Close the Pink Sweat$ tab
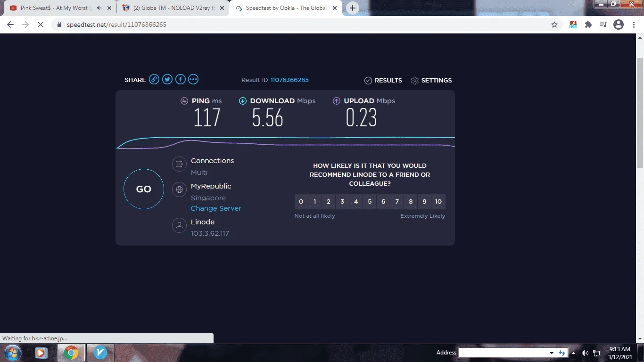This screenshot has height=362, width=644. click(109, 8)
